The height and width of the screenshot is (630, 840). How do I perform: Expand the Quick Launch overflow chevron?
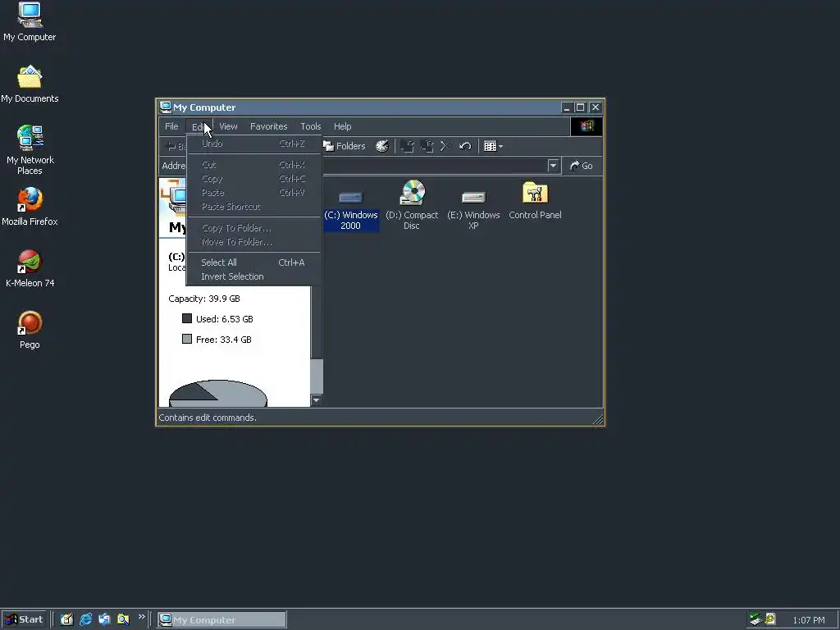pos(141,617)
